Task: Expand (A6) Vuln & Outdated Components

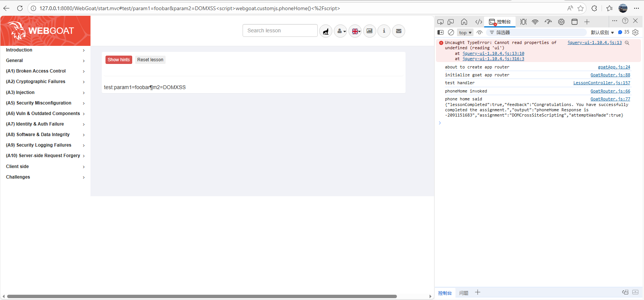Action: click(x=45, y=114)
